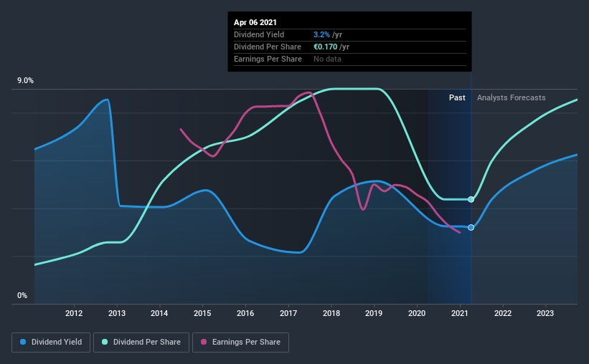589x364 pixels.
Task: Click the Apr 06 2021 tooltip date header
Action: [255, 22]
